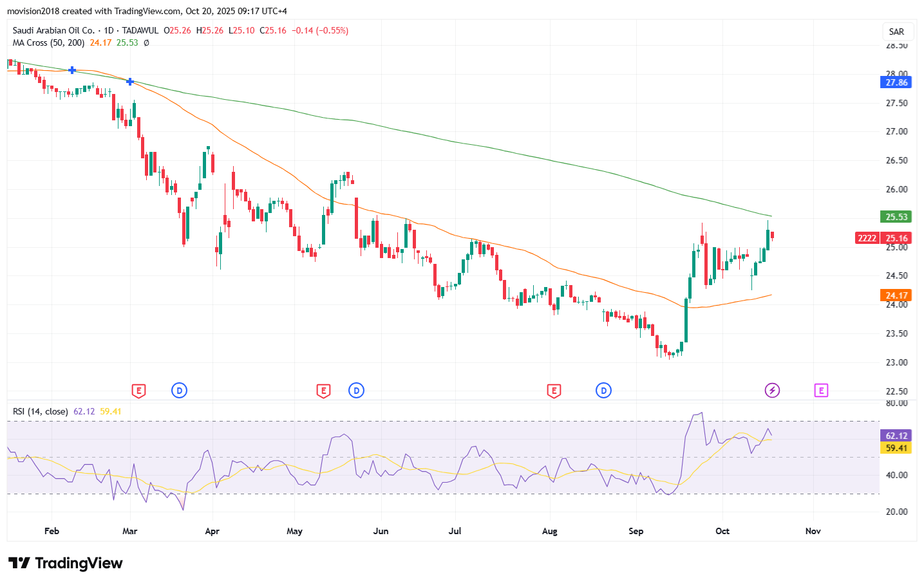The image size is (924, 585).
Task: Click the MA cross marker in February
Action: (72, 70)
